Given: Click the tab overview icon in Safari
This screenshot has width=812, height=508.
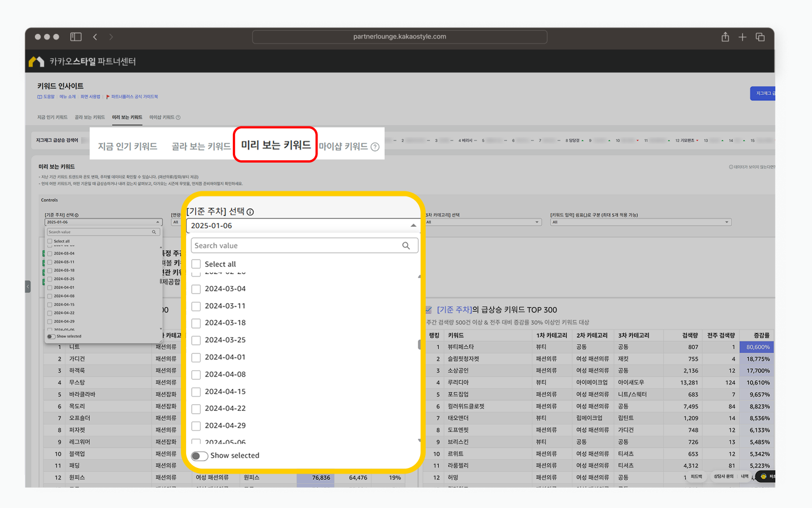Looking at the screenshot, I should 760,37.
